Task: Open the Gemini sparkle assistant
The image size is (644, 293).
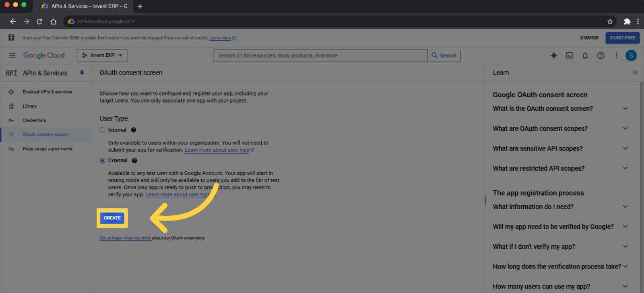Action: click(x=554, y=56)
